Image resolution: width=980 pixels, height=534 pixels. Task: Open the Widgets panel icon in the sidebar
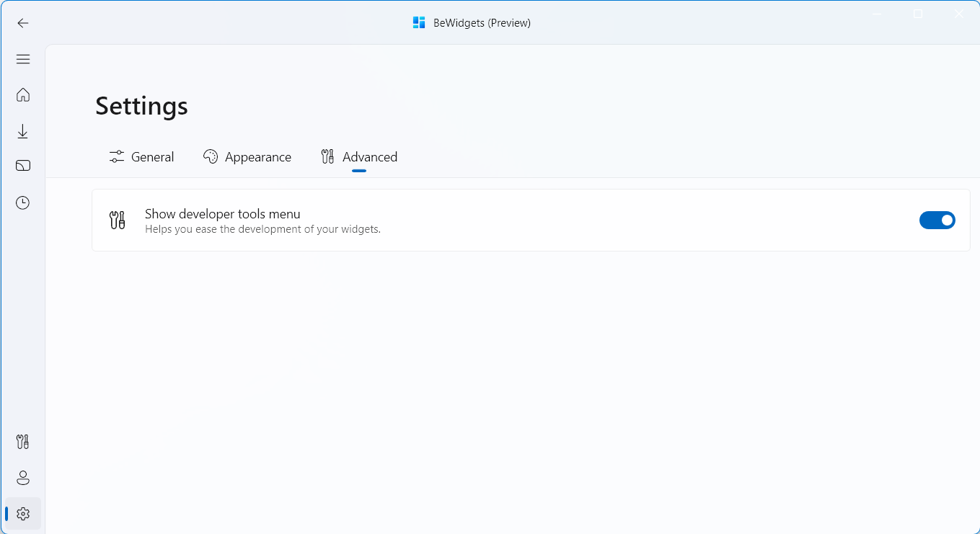click(x=22, y=165)
